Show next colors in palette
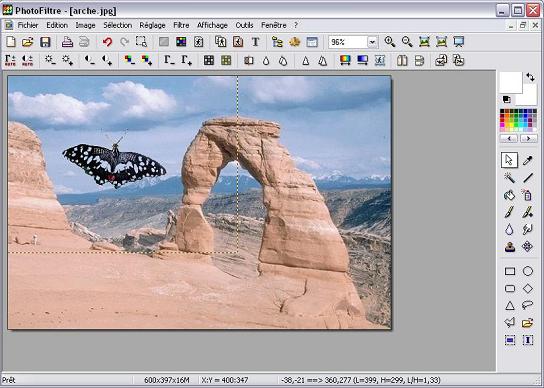The width and height of the screenshot is (544, 388). (x=528, y=138)
